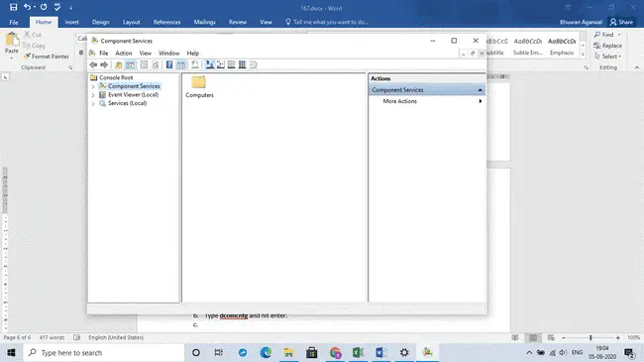Click the zoom out minus in Word status bar

coord(564,338)
